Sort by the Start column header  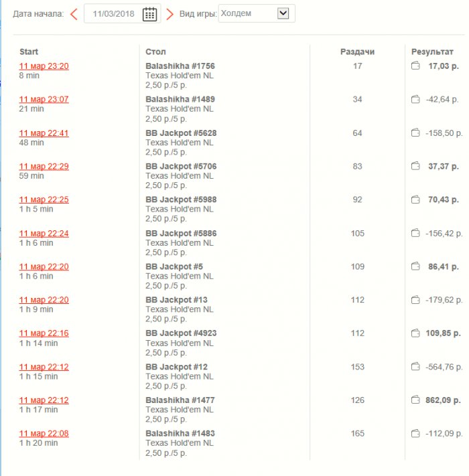(x=29, y=52)
